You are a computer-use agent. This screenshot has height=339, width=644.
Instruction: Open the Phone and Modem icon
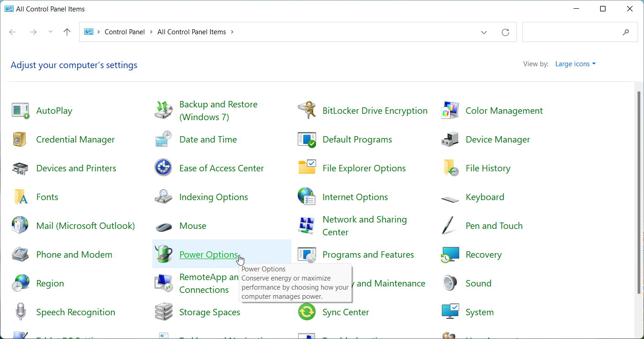(x=21, y=254)
